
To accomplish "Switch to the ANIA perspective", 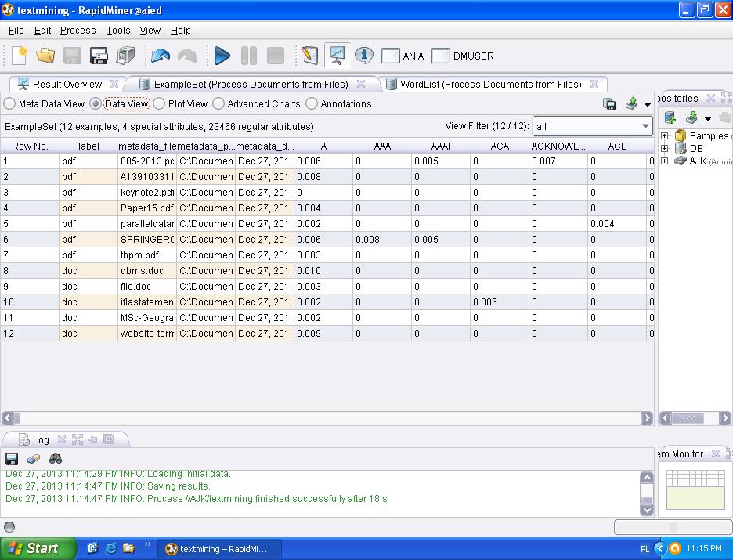I will [x=403, y=56].
